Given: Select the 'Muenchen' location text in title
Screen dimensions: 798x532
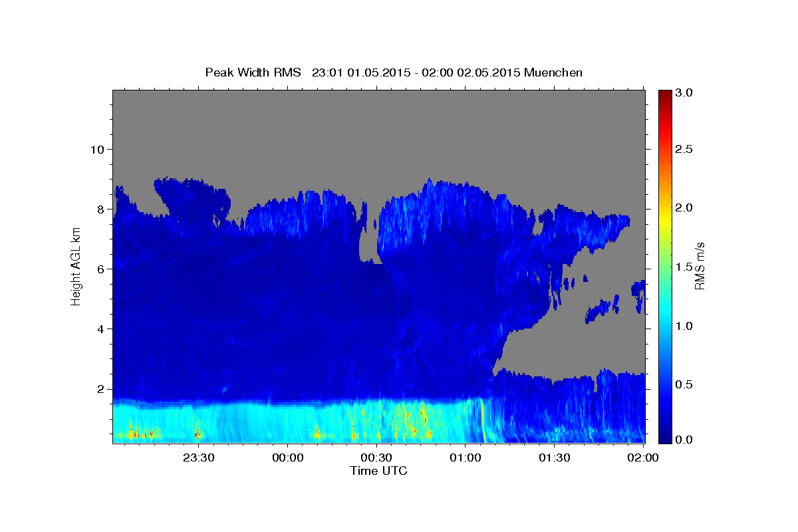Looking at the screenshot, I should [553, 72].
